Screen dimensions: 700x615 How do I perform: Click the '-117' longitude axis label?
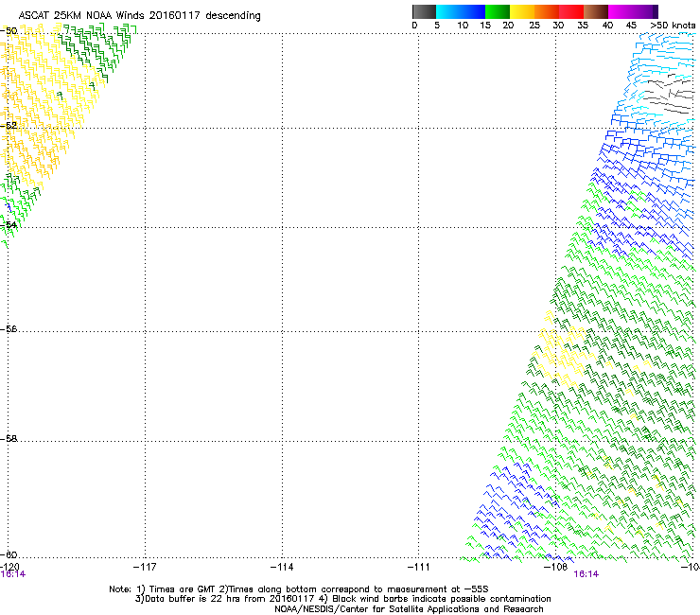click(145, 567)
